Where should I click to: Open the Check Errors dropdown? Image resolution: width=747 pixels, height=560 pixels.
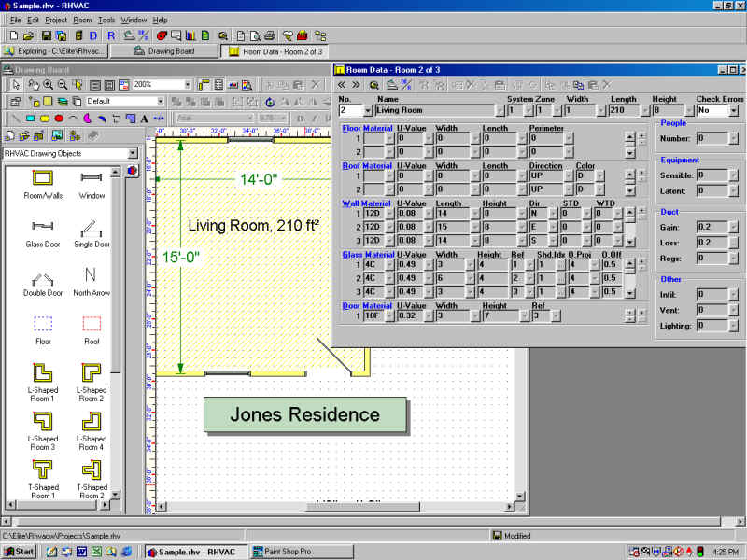[x=732, y=110]
